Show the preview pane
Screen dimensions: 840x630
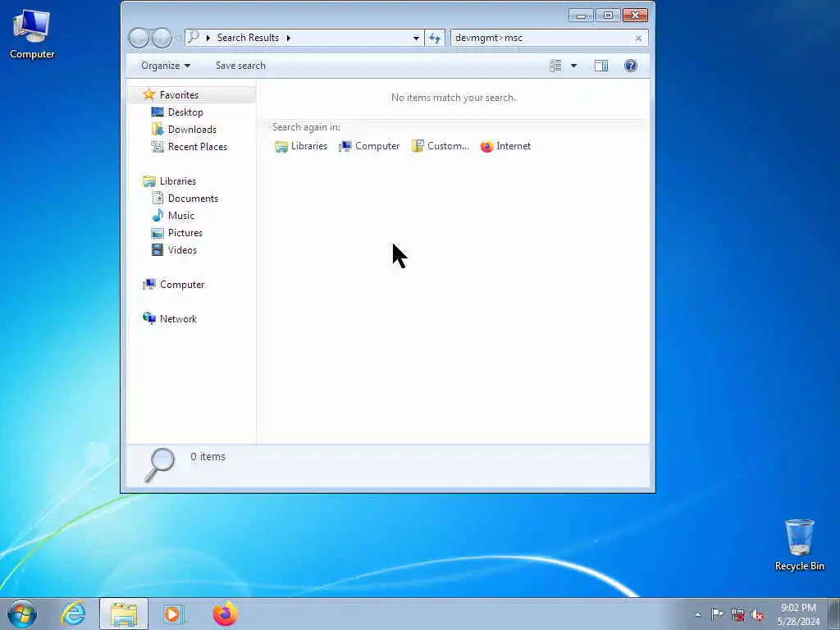[x=601, y=66]
